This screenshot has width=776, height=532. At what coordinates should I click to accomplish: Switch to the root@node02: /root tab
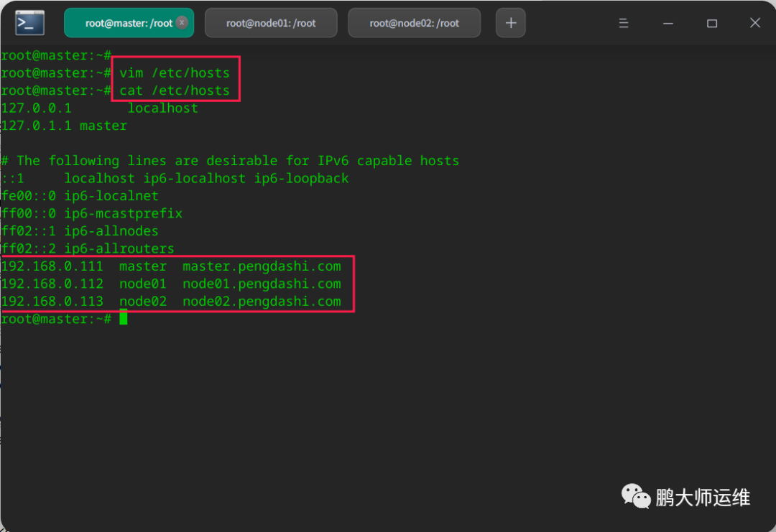coord(415,23)
